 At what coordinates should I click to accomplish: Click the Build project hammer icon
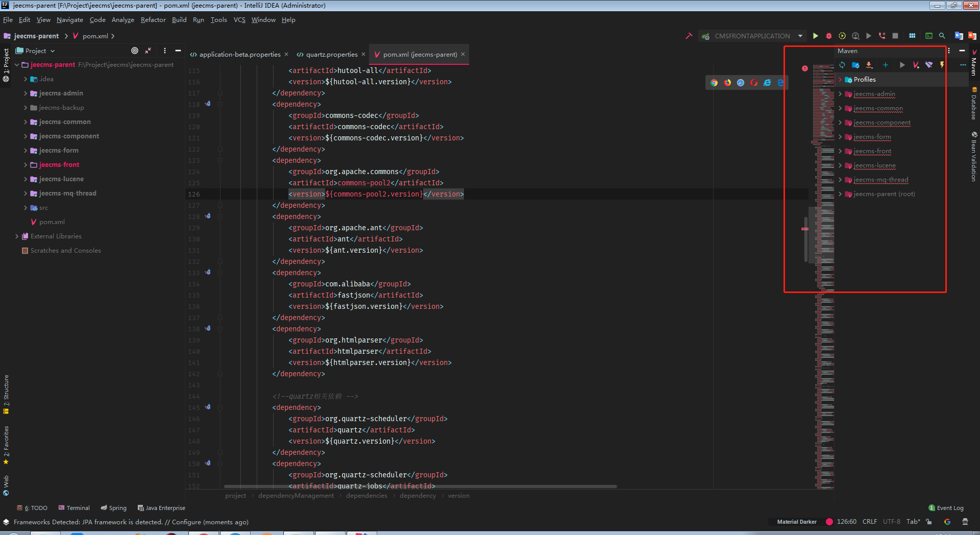pos(689,36)
